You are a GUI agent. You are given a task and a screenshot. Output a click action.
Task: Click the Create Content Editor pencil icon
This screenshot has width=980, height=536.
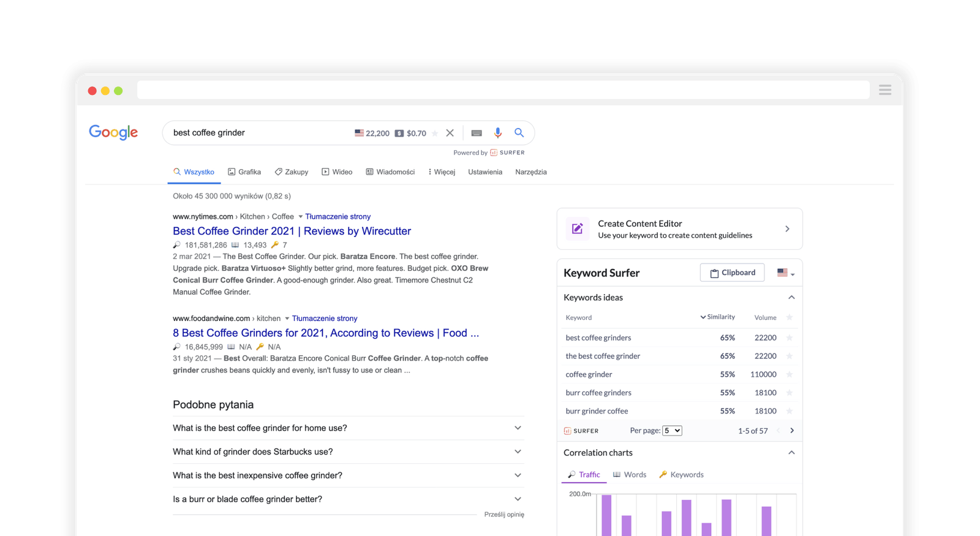[x=577, y=228]
